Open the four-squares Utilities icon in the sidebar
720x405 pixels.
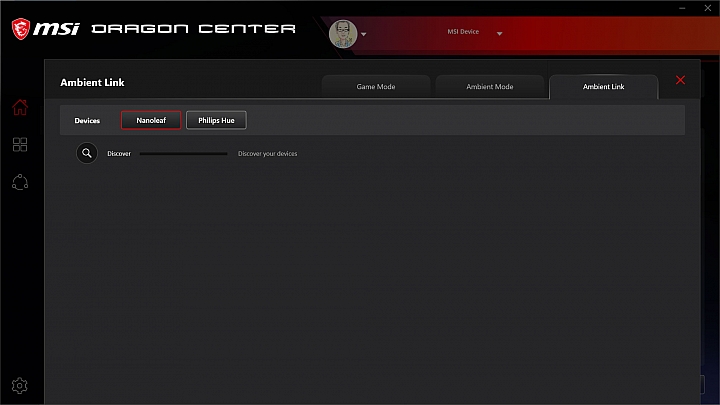click(20, 145)
